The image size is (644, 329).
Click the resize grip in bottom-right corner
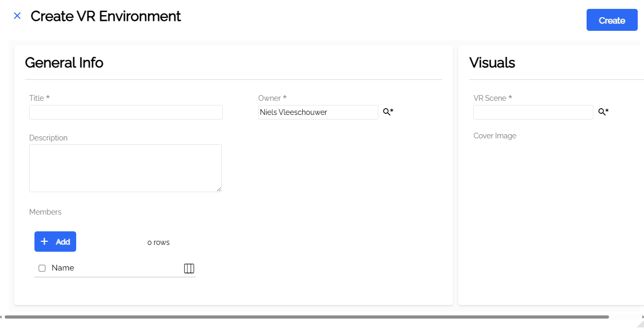coord(640,324)
